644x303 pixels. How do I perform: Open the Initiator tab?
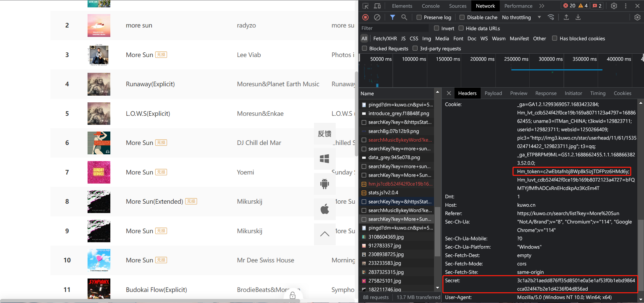[573, 93]
